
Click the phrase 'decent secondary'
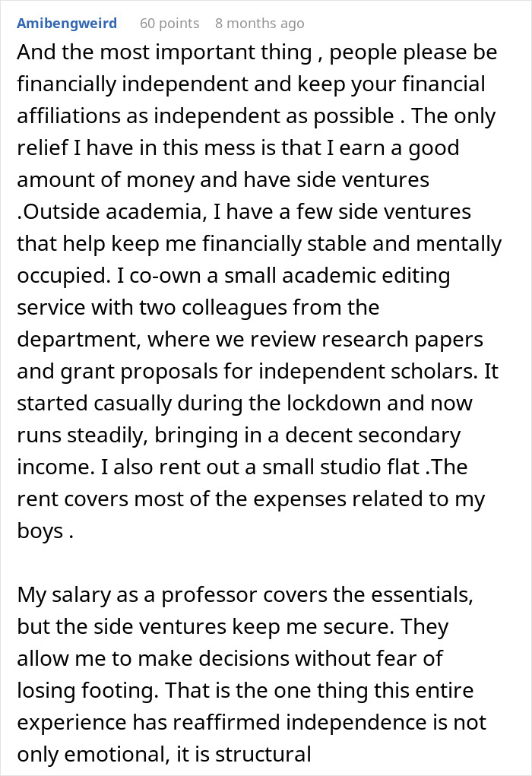(372, 436)
